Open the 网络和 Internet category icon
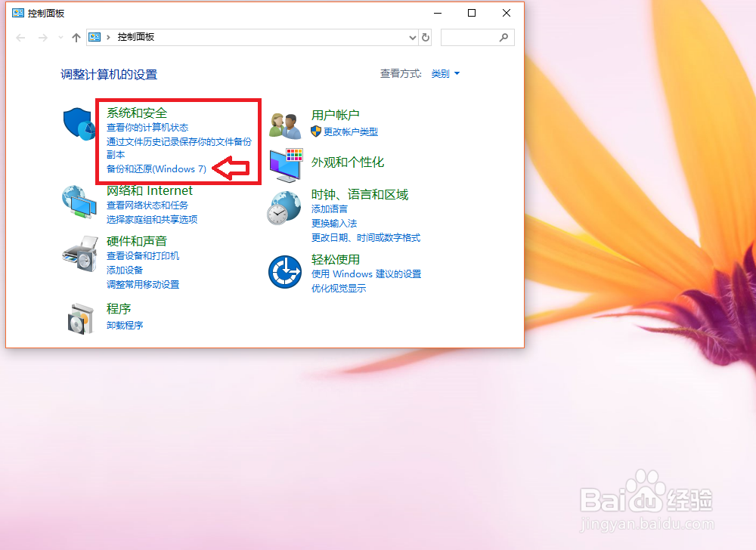 (x=79, y=202)
